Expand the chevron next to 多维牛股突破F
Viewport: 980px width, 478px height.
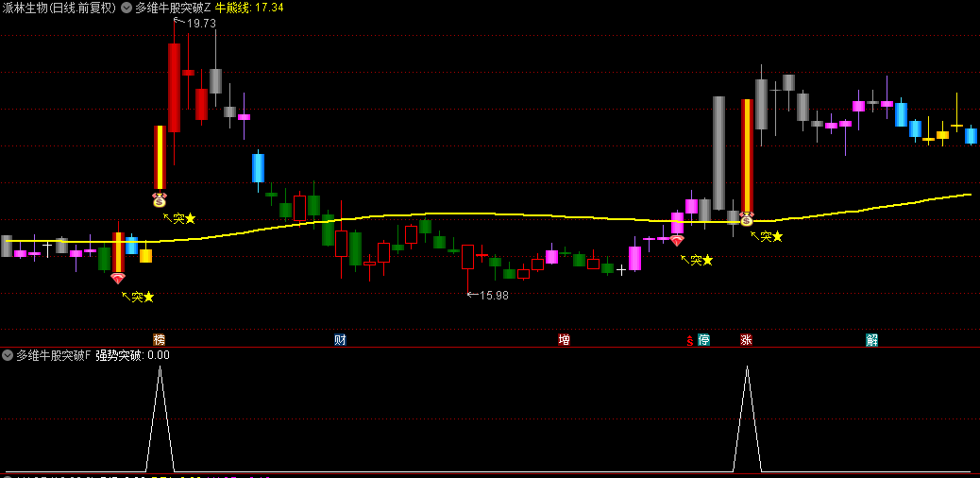point(8,355)
